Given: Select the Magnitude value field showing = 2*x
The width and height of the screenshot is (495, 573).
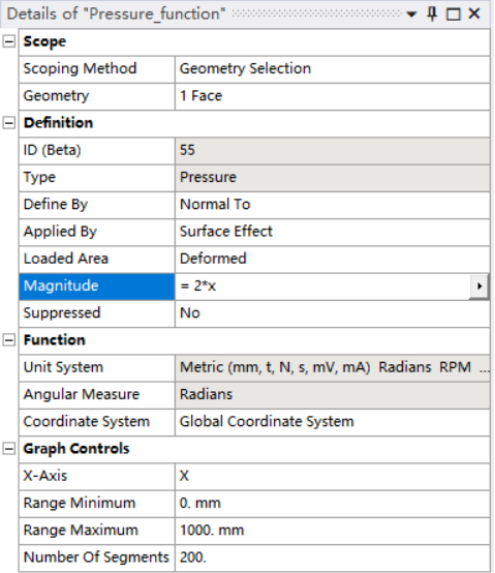Looking at the screenshot, I should click(323, 286).
